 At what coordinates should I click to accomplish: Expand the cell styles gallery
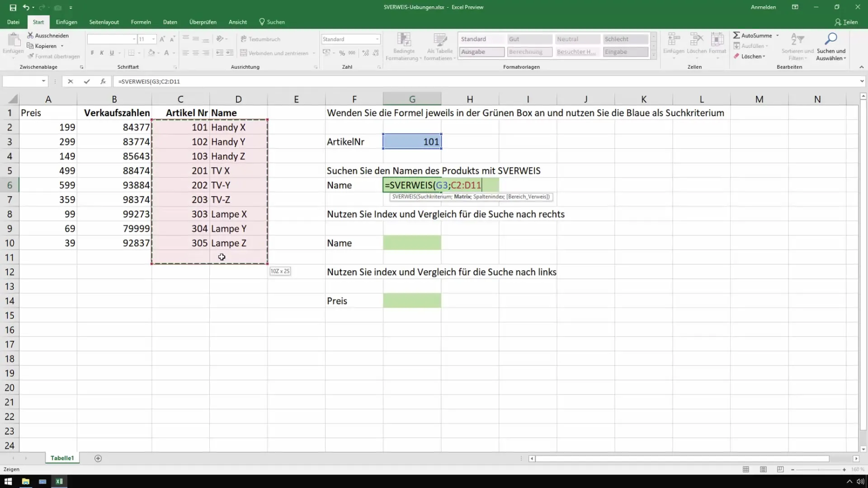click(653, 55)
